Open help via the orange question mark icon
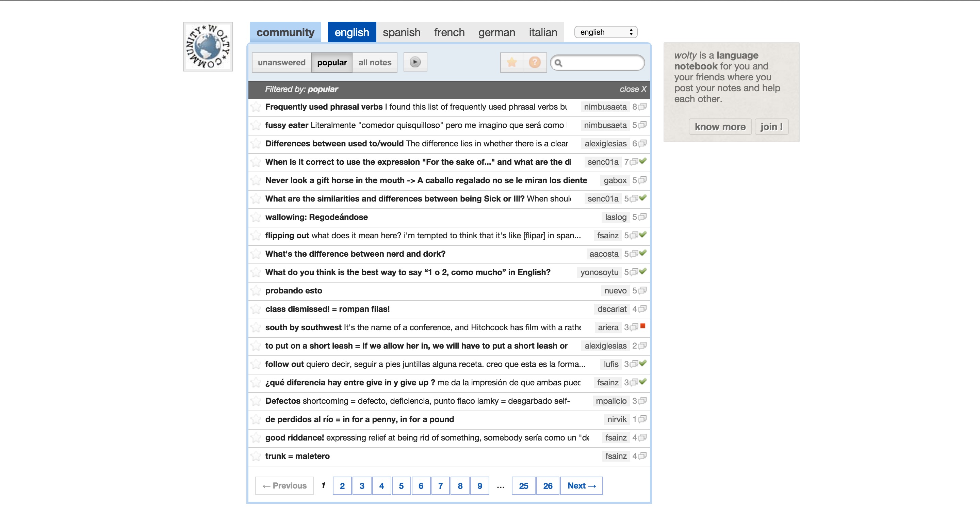980x512 pixels. coord(535,62)
